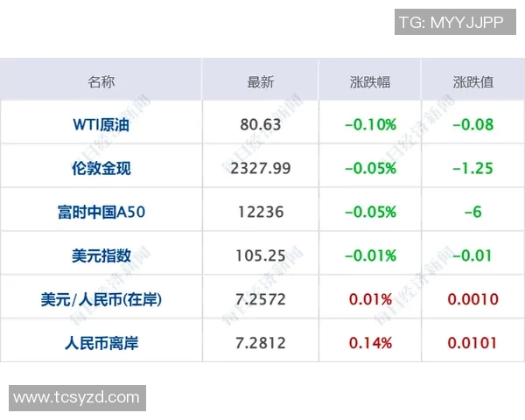The width and height of the screenshot is (525, 420).
Task: Open 美元/人民币(在岸) exchange rate
Action: (x=101, y=299)
